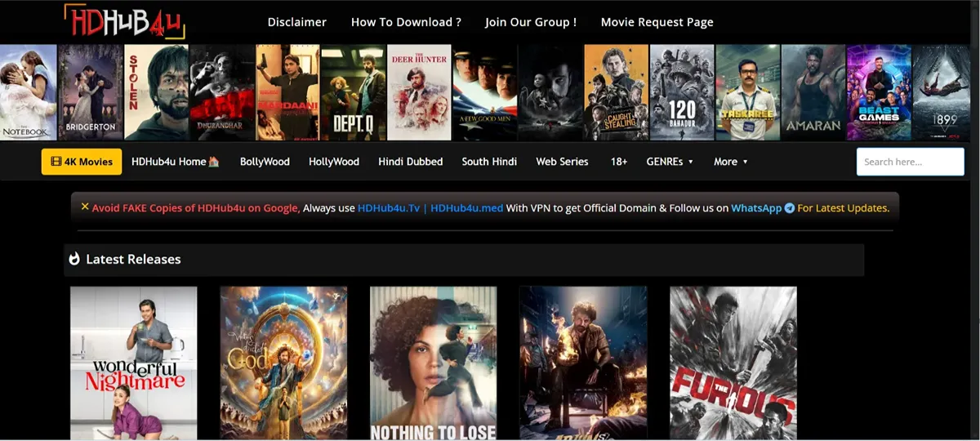Open the BollyWood category
The image size is (980, 441).
[265, 162]
